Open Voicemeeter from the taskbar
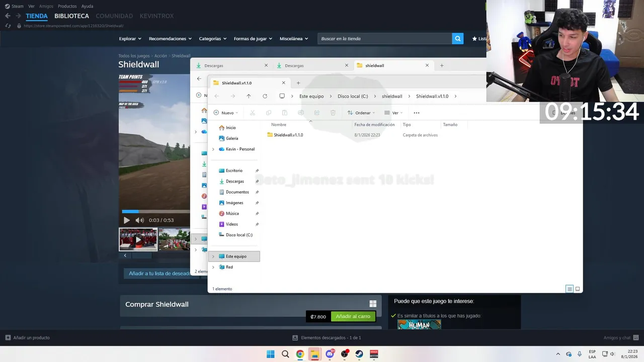This screenshot has width=644, height=362. pos(374,354)
